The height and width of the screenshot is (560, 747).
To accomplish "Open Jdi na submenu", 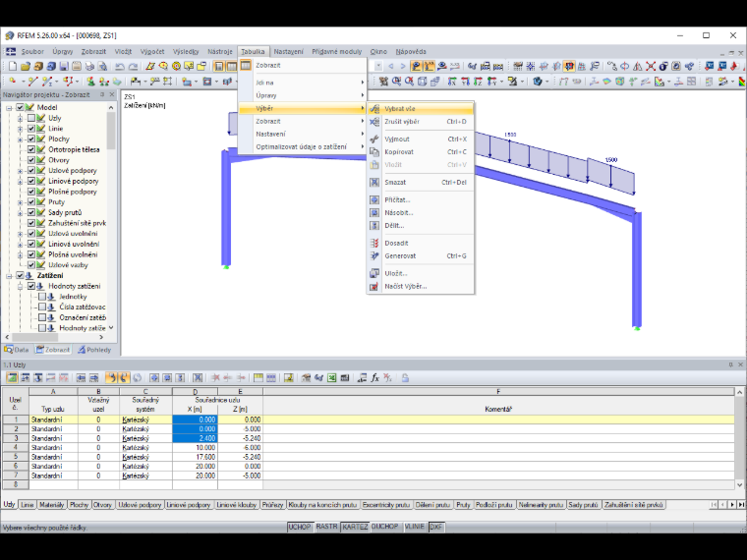I will point(302,83).
